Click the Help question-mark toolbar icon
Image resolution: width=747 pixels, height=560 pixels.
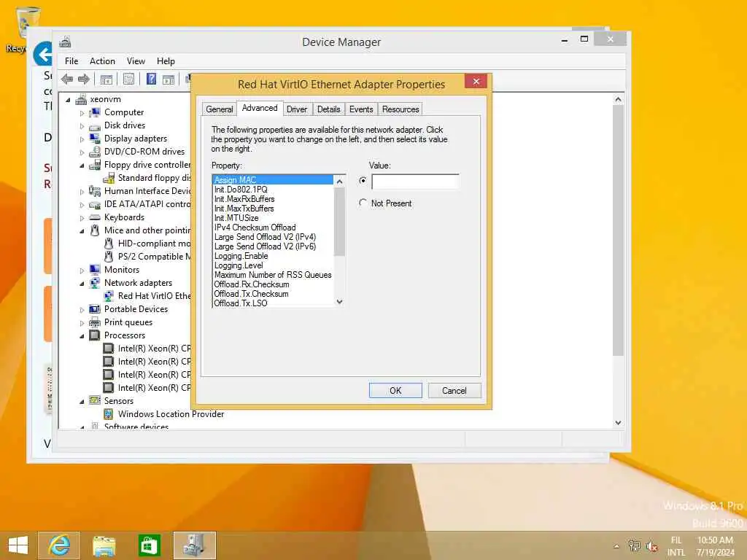[x=151, y=79]
